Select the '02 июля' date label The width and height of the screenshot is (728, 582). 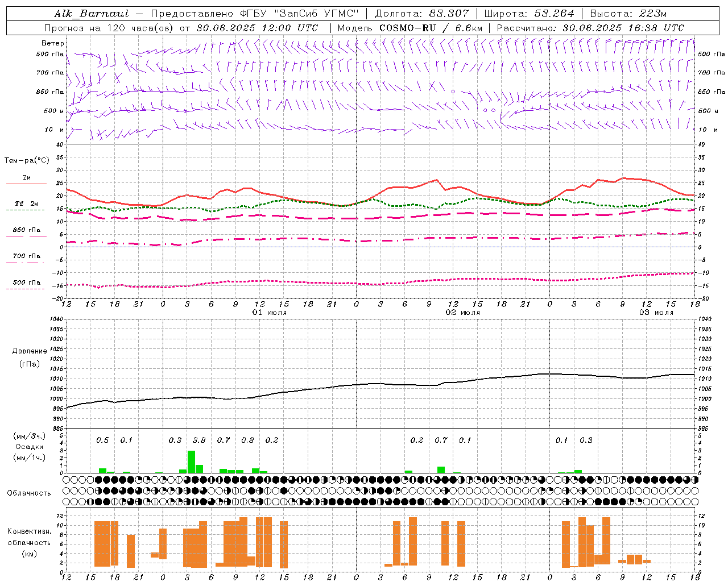(x=463, y=313)
